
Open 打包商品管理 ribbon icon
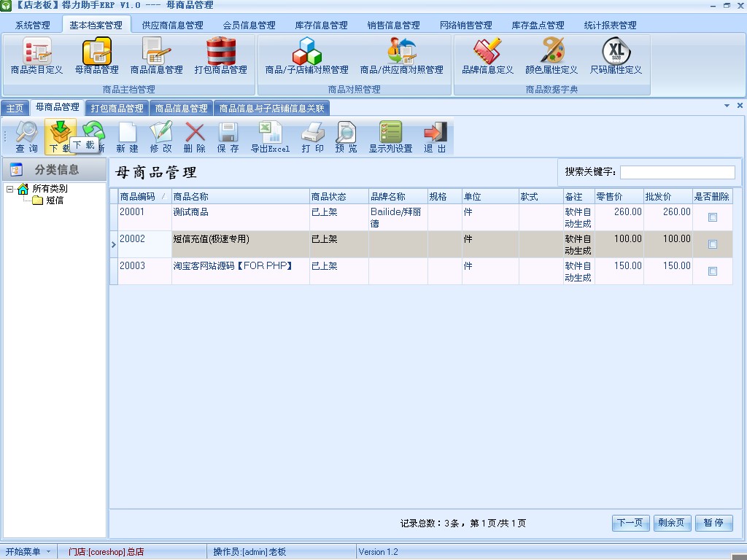tap(220, 56)
